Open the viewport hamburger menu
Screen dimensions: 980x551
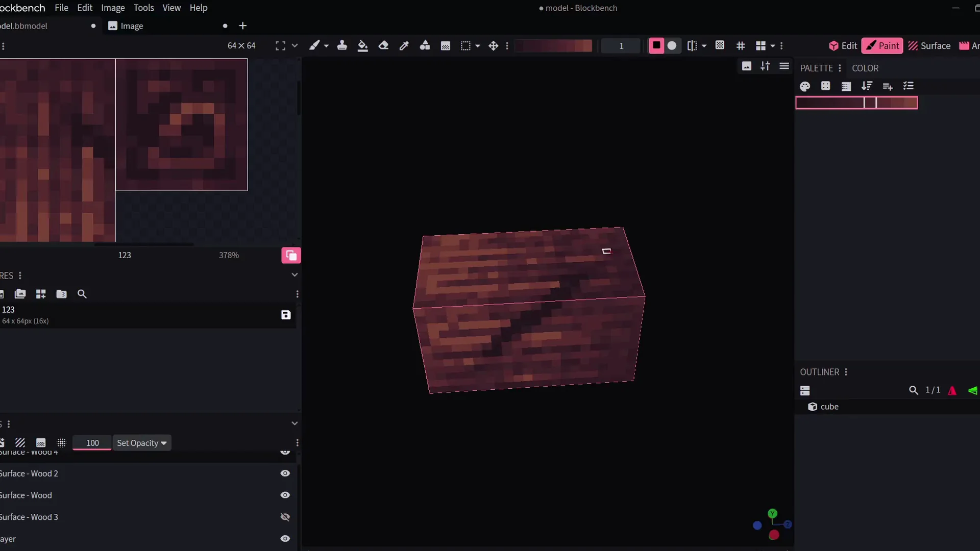point(784,66)
